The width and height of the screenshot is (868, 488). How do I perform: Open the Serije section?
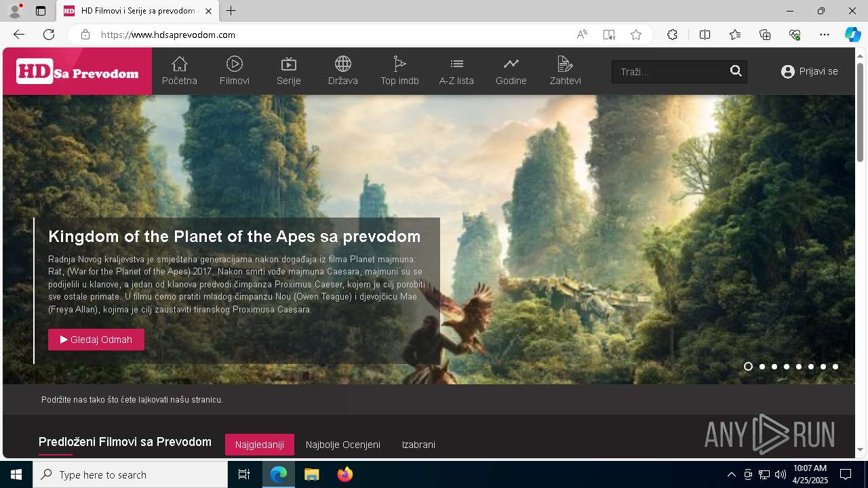pyautogui.click(x=289, y=71)
